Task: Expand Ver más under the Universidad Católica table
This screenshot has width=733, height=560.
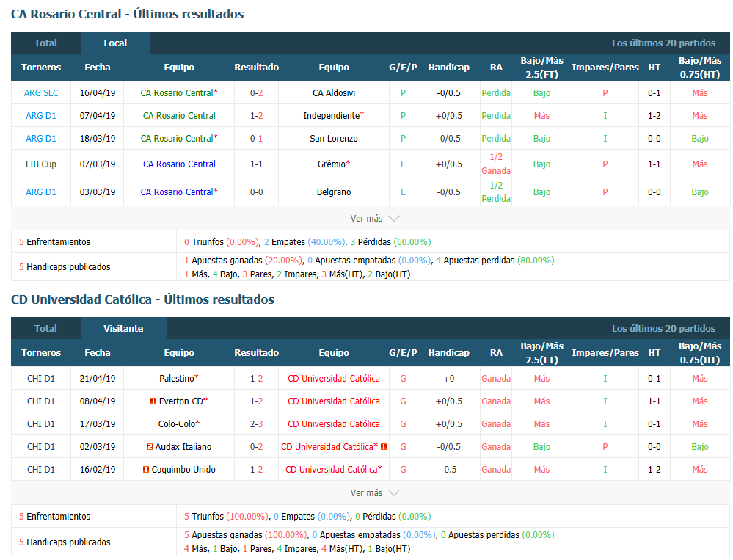Action: pyautogui.click(x=374, y=493)
